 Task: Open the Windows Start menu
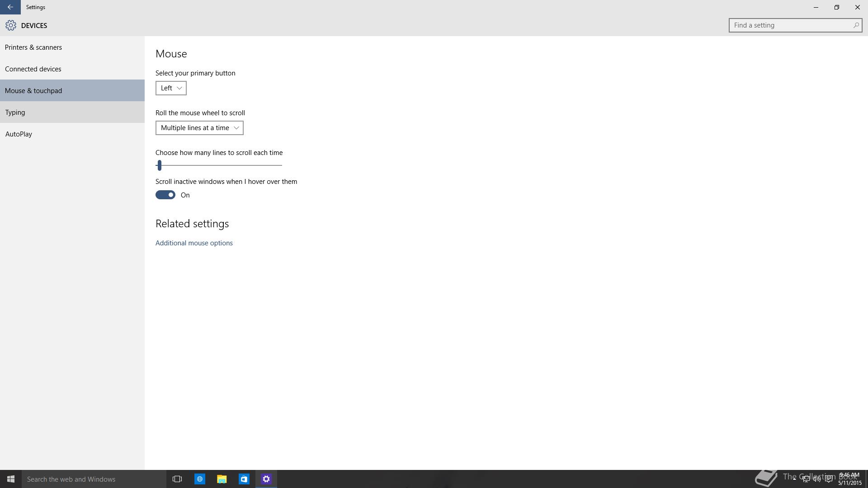click(x=11, y=479)
